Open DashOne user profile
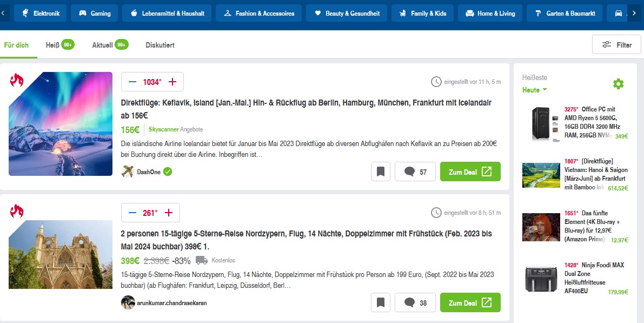 click(149, 172)
